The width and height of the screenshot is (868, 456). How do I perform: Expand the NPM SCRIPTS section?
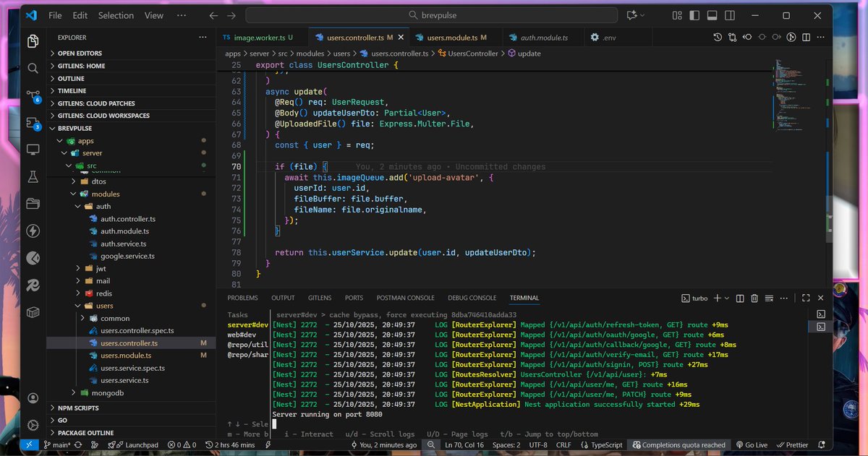78,408
